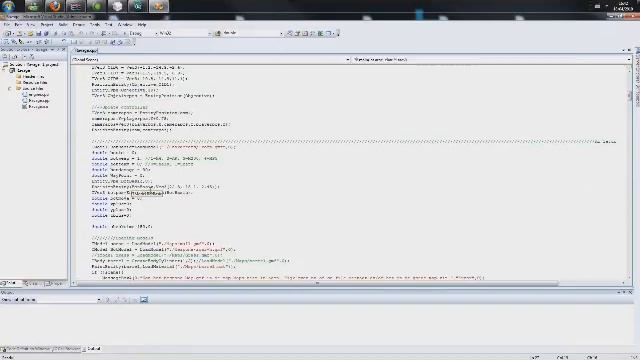
Task: Select last file under Source Files
Action: (36, 107)
